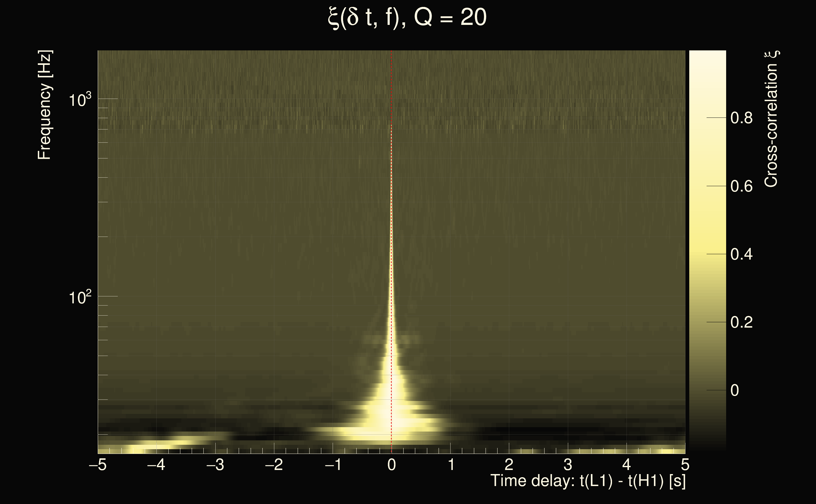Click the 2 label on time axis

point(509,465)
